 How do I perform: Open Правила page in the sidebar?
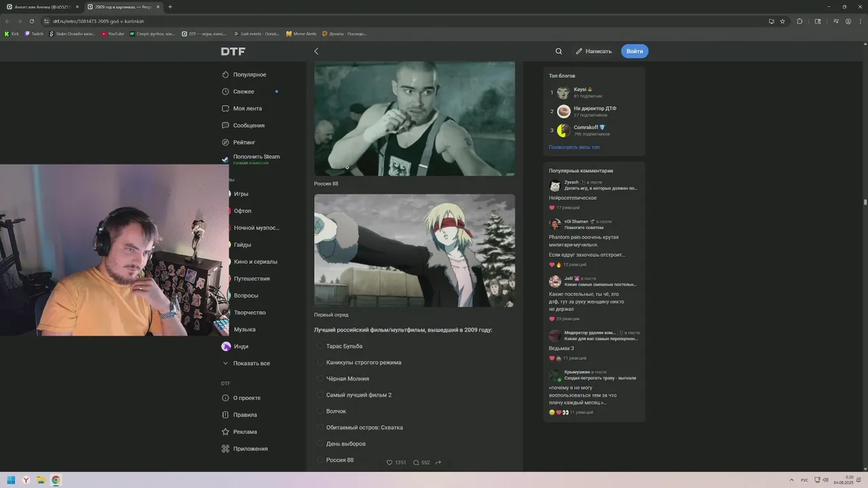(239, 415)
